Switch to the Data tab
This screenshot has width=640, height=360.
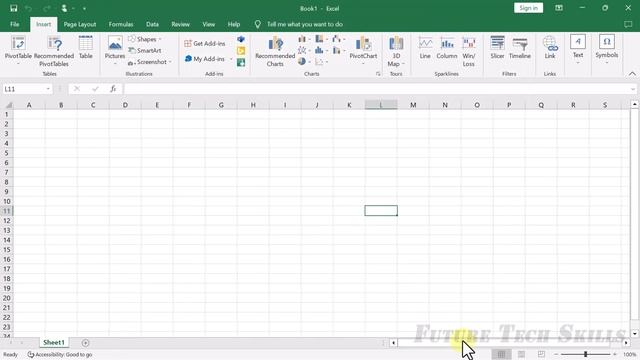pyautogui.click(x=152, y=24)
